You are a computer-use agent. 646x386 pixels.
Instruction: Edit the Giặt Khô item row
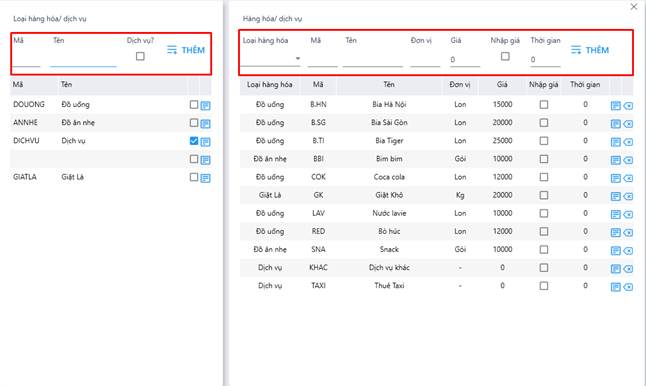[616, 197]
